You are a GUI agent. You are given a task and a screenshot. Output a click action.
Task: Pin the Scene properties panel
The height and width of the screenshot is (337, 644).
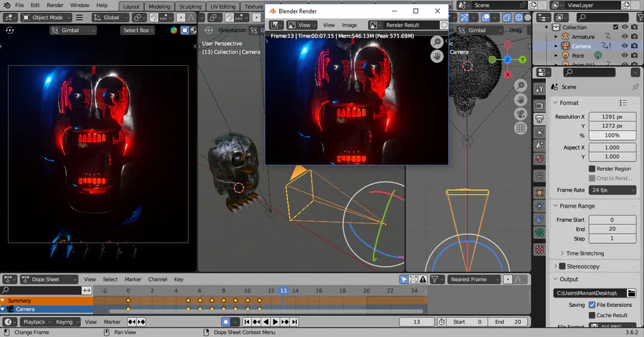point(635,87)
